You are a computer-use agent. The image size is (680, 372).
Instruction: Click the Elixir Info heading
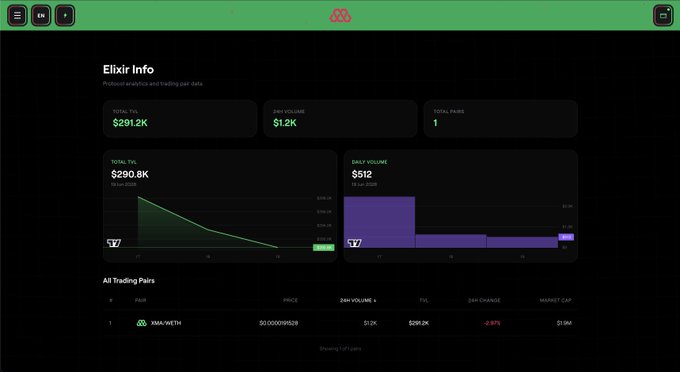tap(128, 69)
